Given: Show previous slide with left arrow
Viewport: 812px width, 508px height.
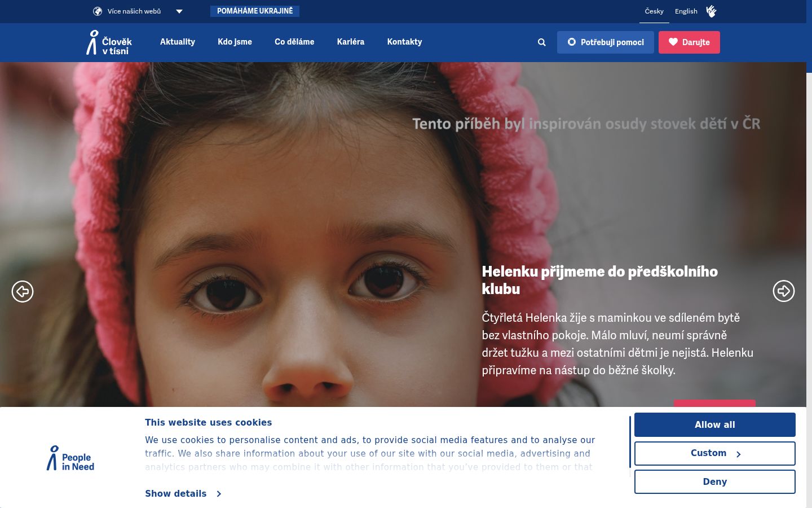Looking at the screenshot, I should coord(23,291).
